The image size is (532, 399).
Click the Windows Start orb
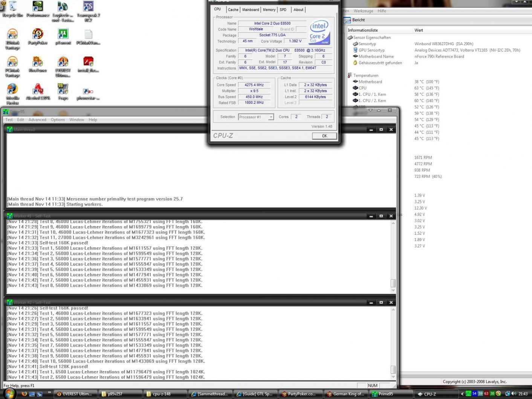click(9, 394)
